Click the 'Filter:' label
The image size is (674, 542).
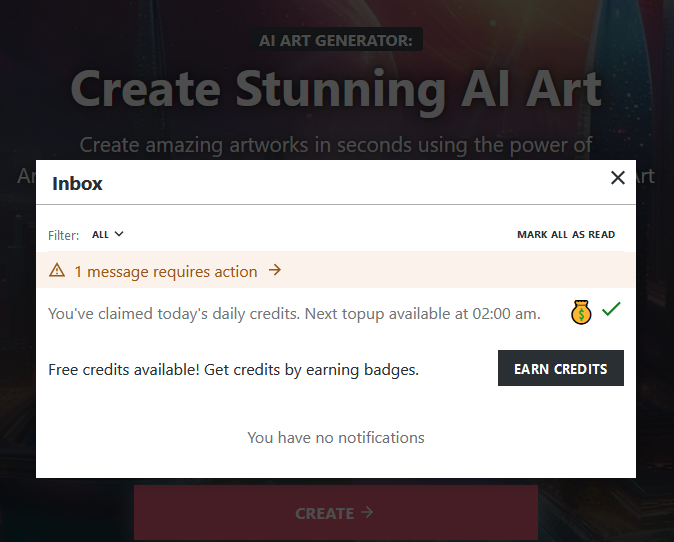[63, 236]
